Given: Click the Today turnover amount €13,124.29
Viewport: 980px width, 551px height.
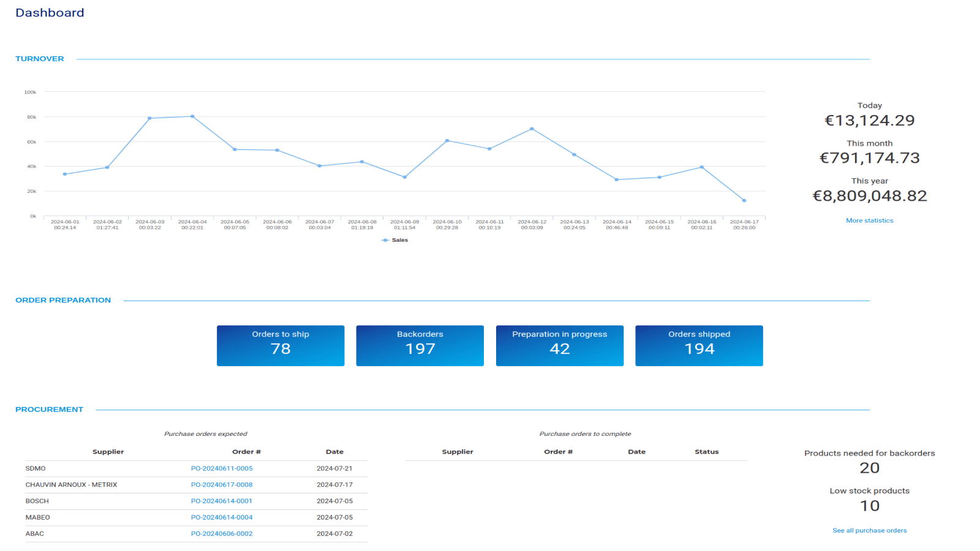Looking at the screenshot, I should pyautogui.click(x=870, y=120).
